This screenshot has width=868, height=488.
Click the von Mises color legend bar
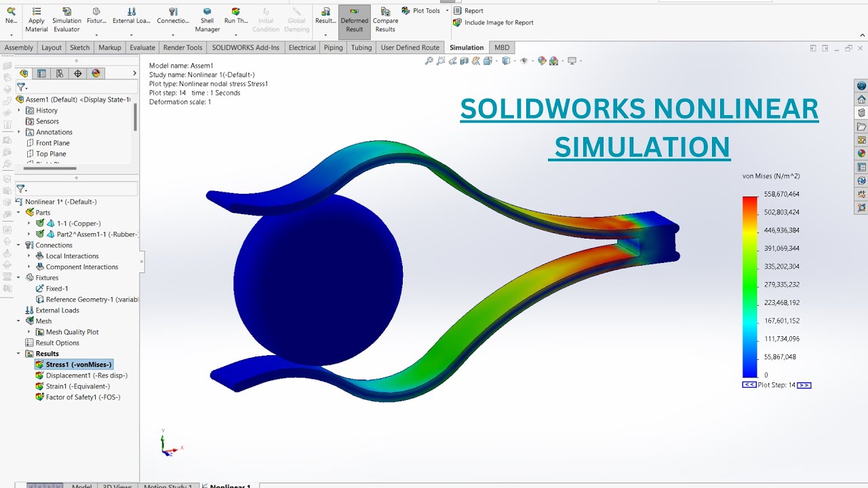(749, 287)
